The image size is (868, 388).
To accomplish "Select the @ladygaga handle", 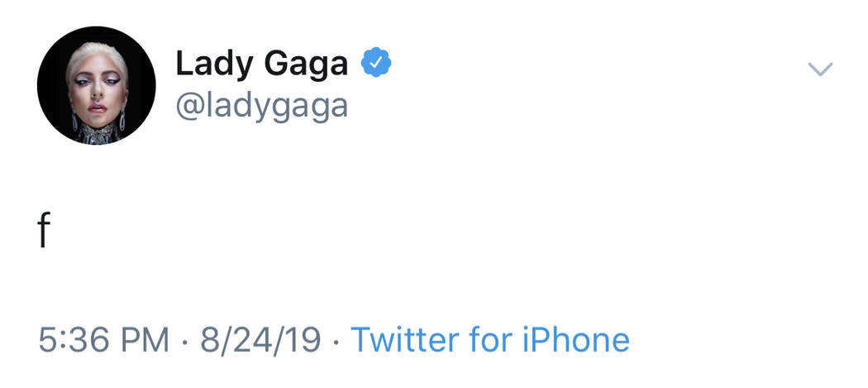I will coord(261,105).
